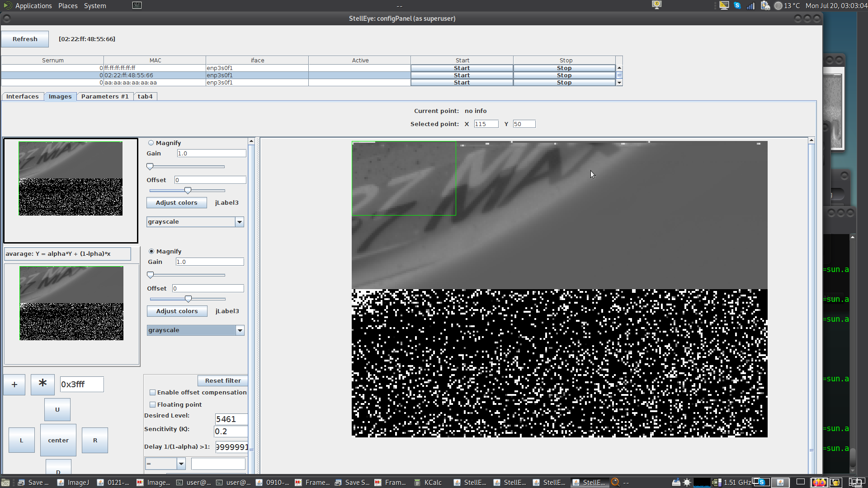Click the Skype icon in system tray

(737, 5)
